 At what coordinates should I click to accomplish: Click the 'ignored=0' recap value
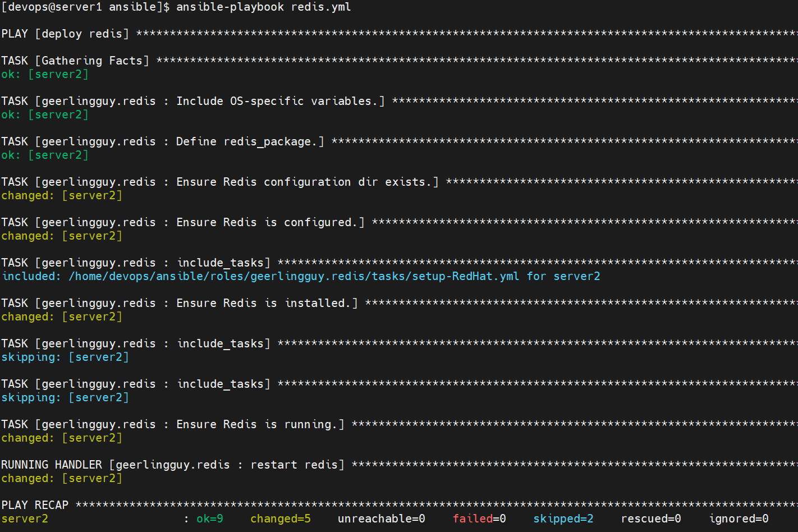tap(739, 519)
